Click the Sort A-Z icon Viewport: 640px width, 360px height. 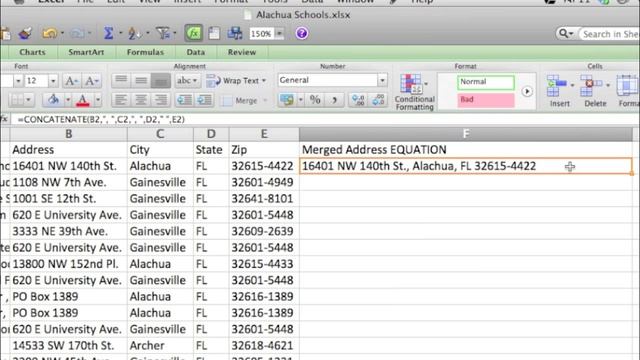click(134, 33)
